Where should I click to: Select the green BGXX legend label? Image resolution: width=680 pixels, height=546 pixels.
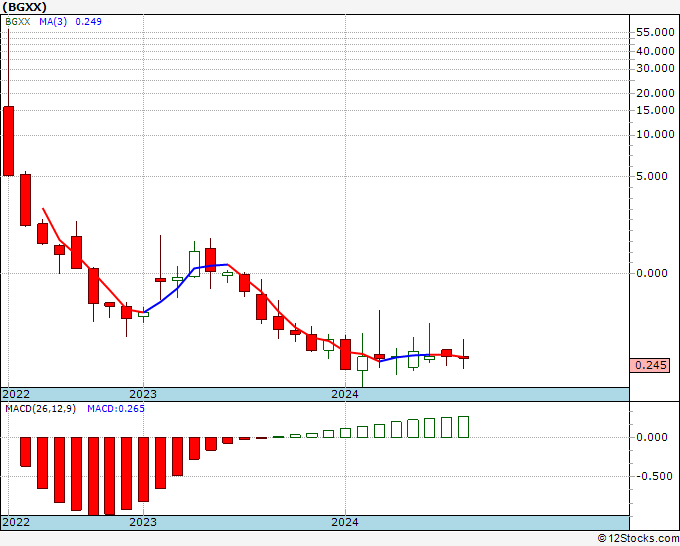pyautogui.click(x=18, y=22)
